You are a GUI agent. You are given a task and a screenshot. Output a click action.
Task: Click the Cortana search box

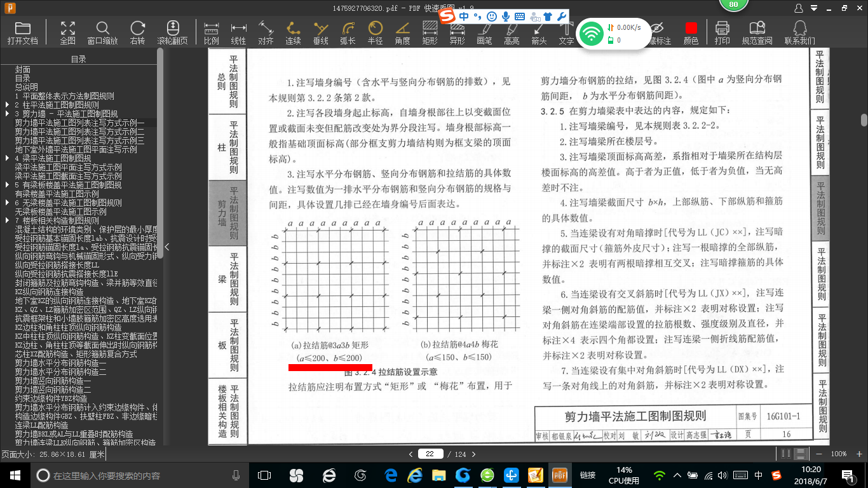pos(140,475)
